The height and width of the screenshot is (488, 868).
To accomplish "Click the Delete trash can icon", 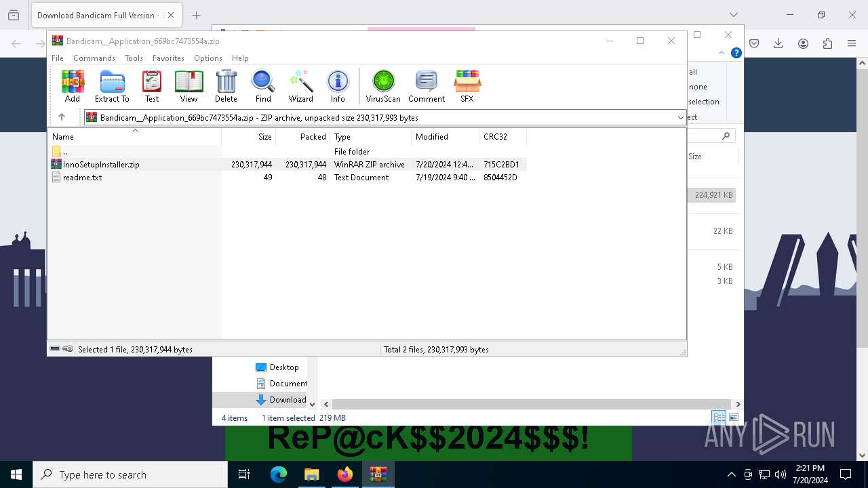I will click(x=226, y=86).
